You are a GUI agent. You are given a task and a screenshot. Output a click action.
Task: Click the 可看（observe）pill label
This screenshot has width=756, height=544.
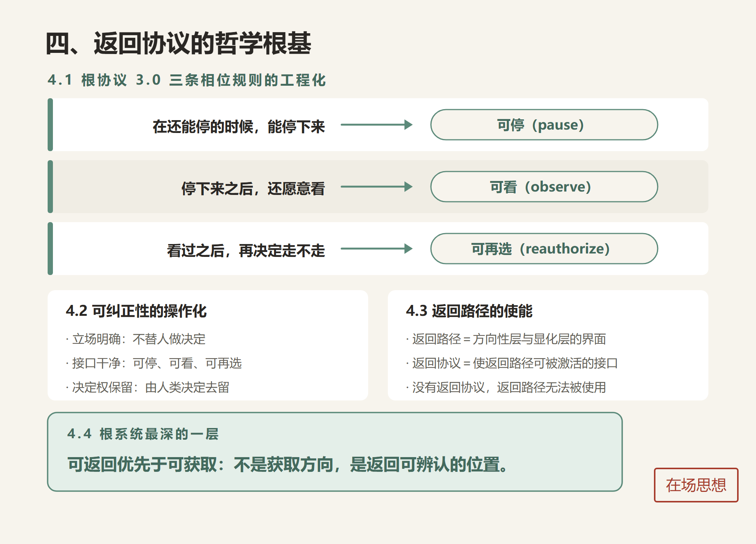(x=544, y=187)
